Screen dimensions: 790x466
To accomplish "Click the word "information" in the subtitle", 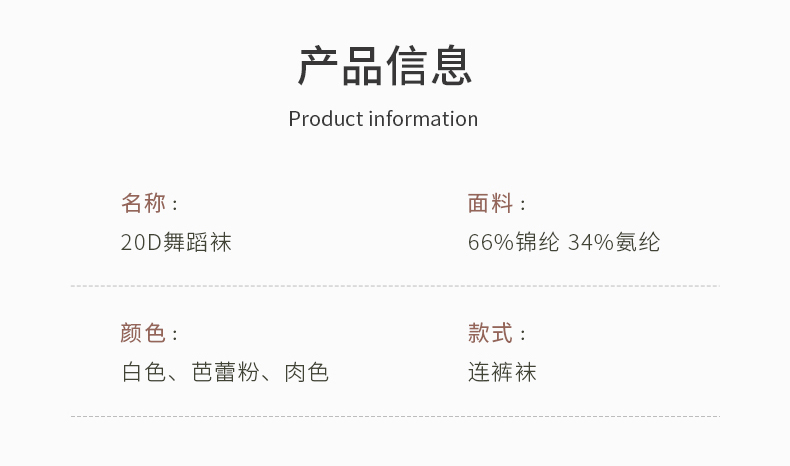I will point(423,119).
